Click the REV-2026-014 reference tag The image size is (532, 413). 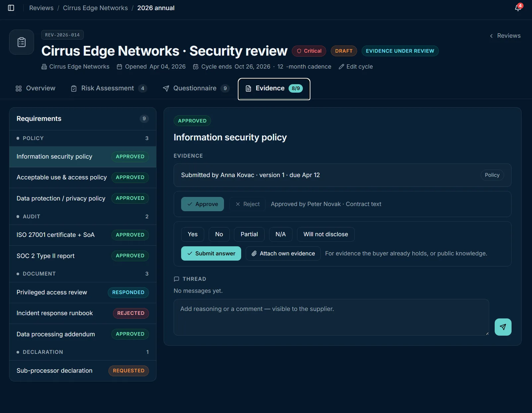coord(63,35)
